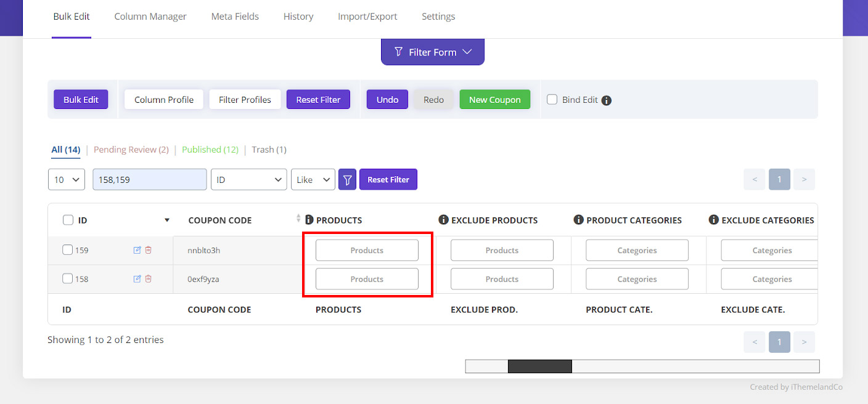This screenshot has height=404, width=868.
Task: Go to previous page in bottom pagination
Action: pyautogui.click(x=755, y=342)
